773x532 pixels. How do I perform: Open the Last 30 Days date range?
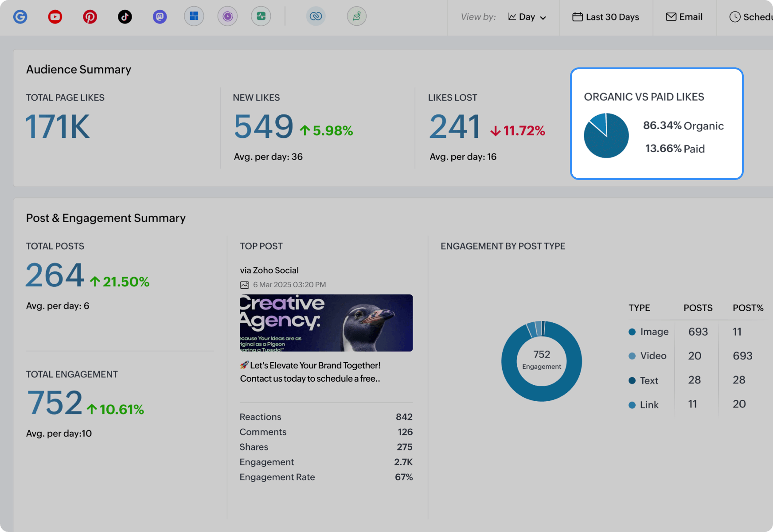click(606, 17)
